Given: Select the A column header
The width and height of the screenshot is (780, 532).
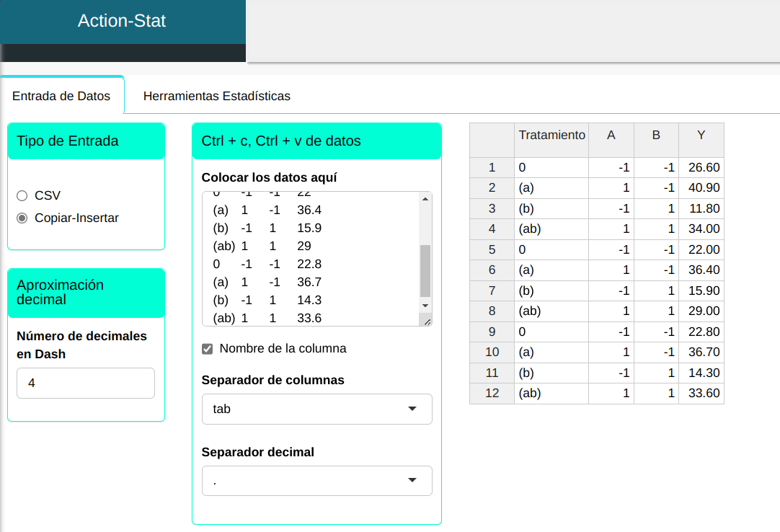Looking at the screenshot, I should point(611,135).
